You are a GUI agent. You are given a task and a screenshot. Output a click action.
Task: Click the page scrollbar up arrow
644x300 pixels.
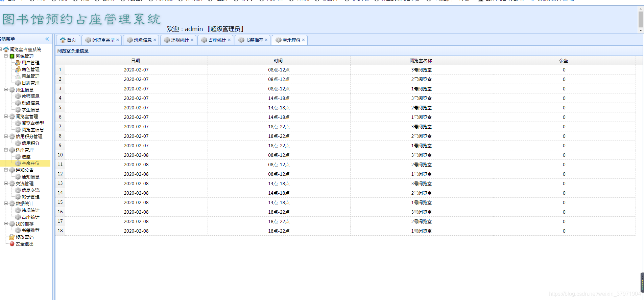[x=641, y=8]
